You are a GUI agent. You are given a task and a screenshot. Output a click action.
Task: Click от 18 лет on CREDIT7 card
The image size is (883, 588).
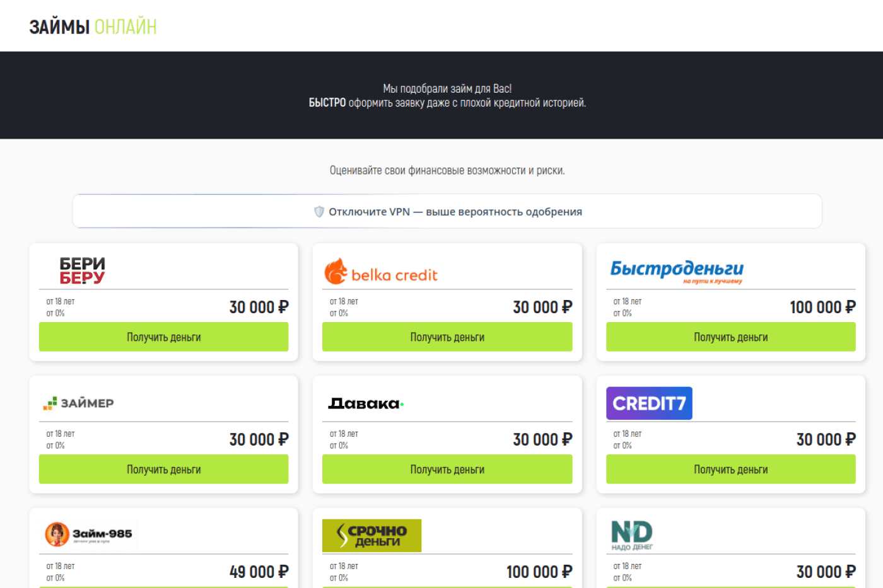pyautogui.click(x=628, y=434)
